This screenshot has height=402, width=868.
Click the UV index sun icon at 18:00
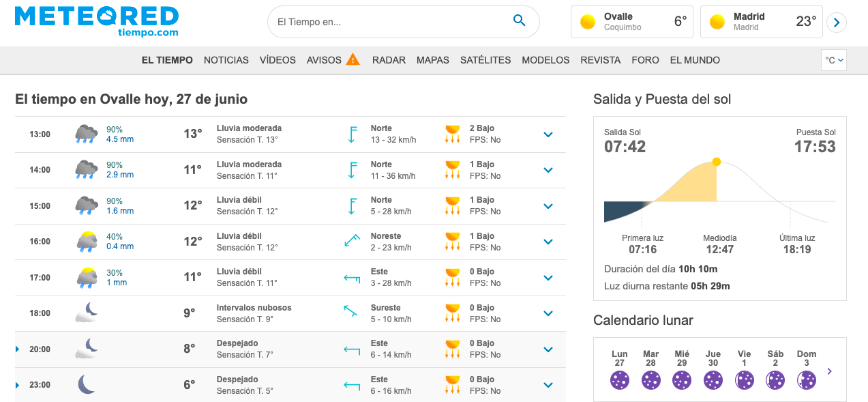click(x=452, y=313)
